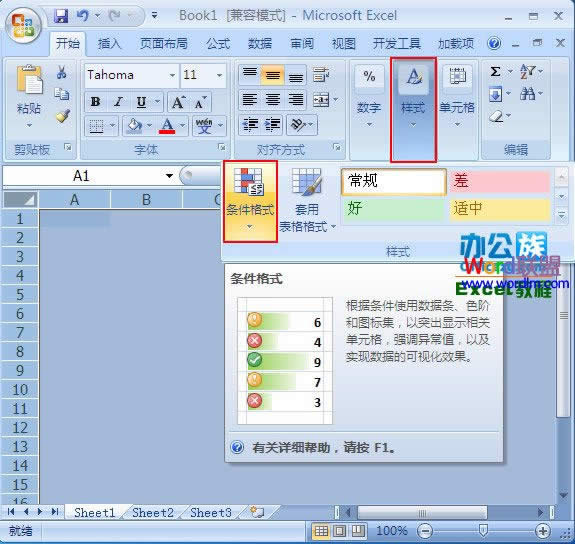Switch to the 审阅 tab
The height and width of the screenshot is (544, 575).
(302, 44)
